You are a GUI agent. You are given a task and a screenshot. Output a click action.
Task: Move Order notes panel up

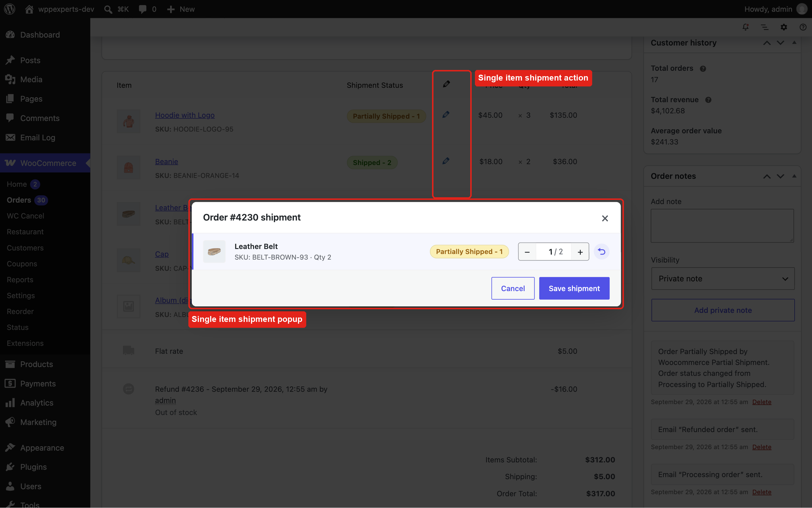tap(767, 176)
